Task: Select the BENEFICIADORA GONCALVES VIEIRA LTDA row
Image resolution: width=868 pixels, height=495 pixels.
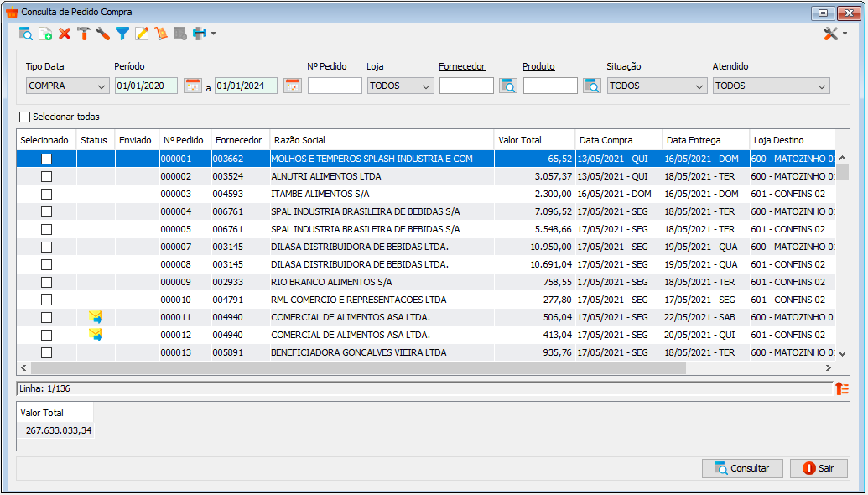Action: click(426, 352)
